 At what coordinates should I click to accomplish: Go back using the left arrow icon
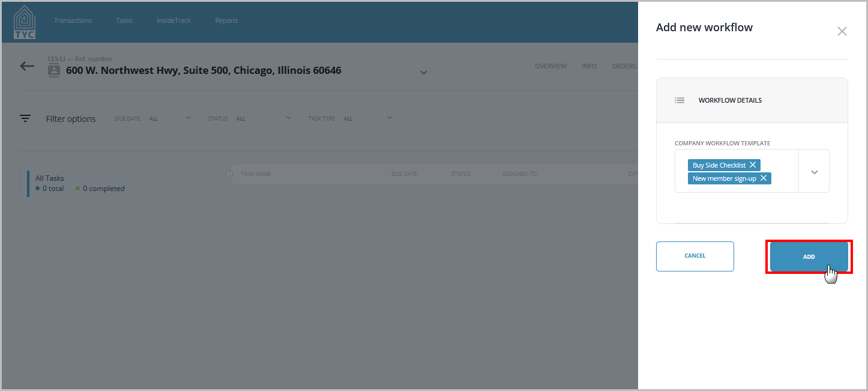[x=27, y=66]
